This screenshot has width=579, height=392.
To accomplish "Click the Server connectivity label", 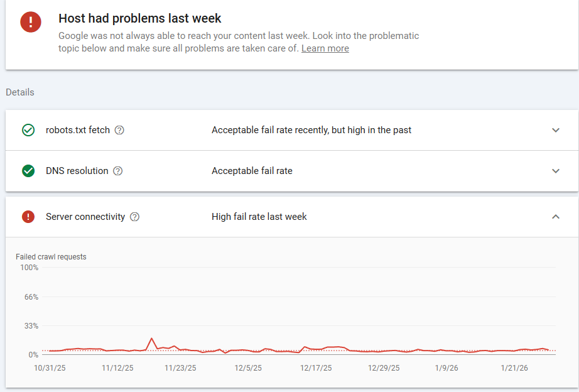I will 85,217.
